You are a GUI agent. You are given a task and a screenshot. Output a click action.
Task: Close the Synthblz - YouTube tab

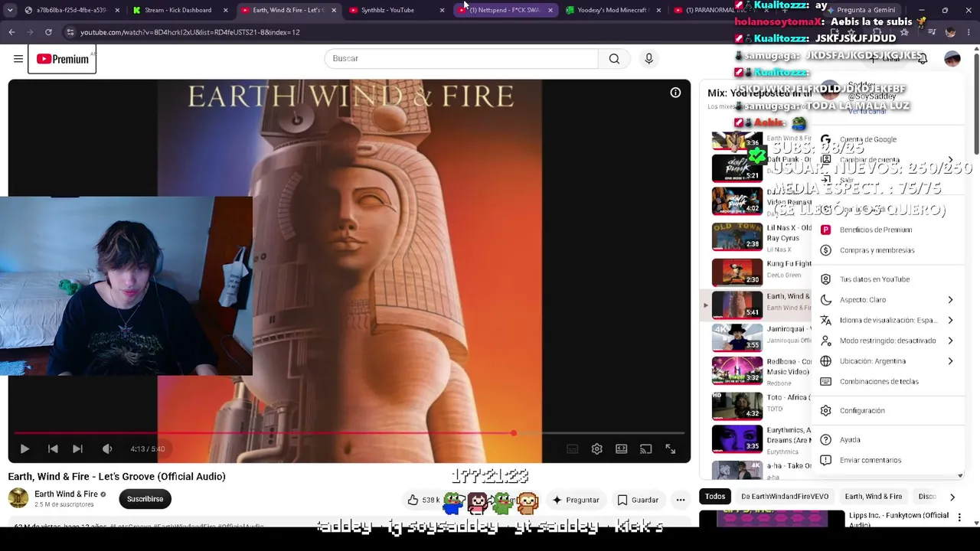click(x=442, y=10)
